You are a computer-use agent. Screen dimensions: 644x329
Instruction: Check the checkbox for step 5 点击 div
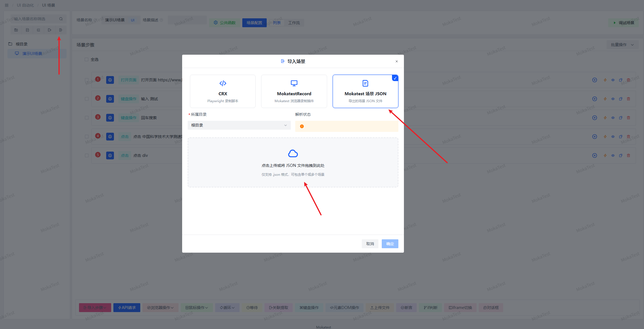87,155
